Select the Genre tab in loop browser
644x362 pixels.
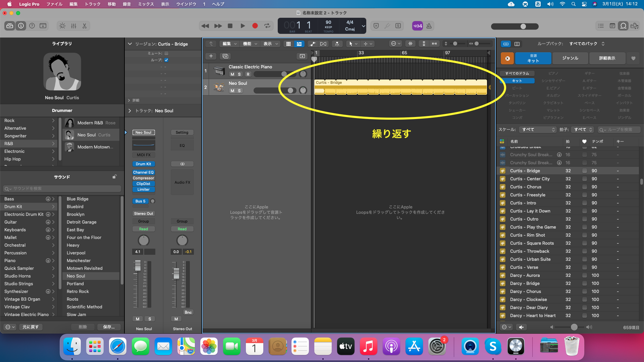[570, 58]
